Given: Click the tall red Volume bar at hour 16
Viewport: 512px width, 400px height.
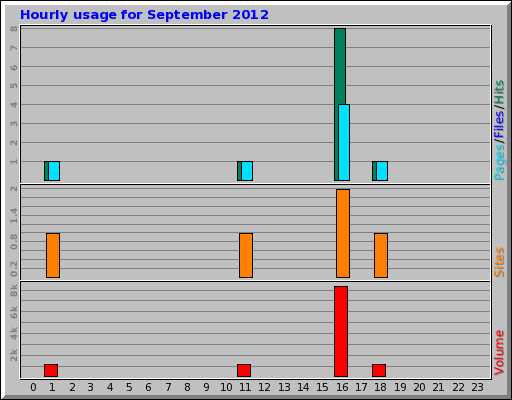Looking at the screenshot, I should [341, 332].
